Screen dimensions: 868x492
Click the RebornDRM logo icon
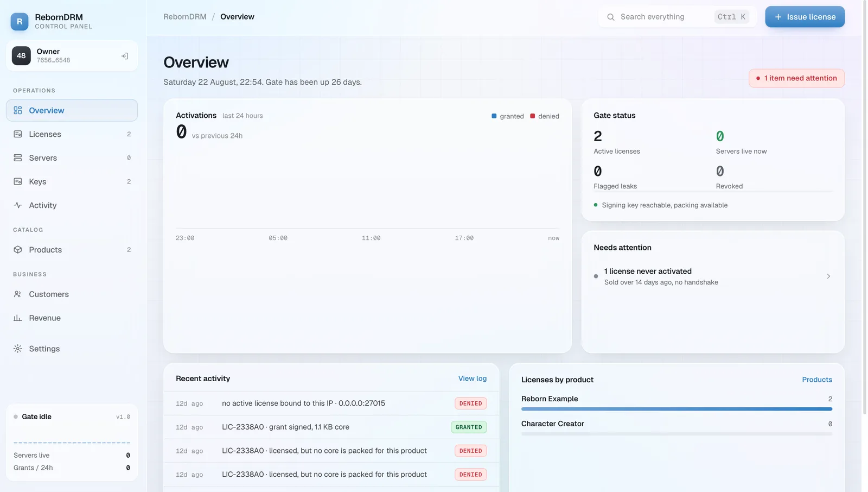click(x=20, y=21)
